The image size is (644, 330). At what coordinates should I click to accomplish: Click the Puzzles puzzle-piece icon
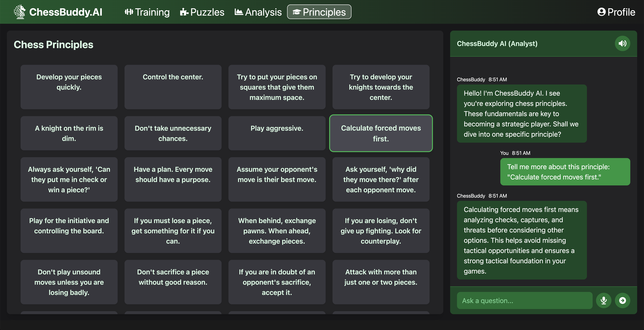click(184, 12)
